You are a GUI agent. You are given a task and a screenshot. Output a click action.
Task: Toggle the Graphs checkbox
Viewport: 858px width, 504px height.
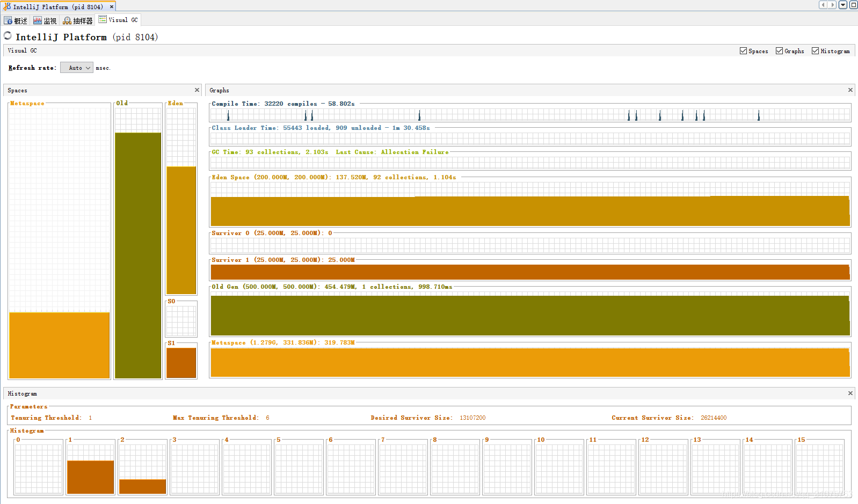point(779,51)
